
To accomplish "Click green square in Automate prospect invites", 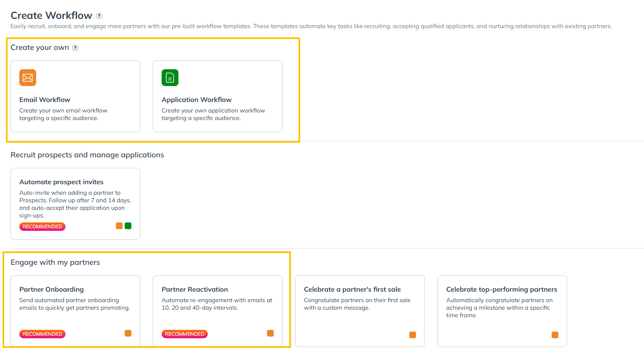I will point(128,226).
